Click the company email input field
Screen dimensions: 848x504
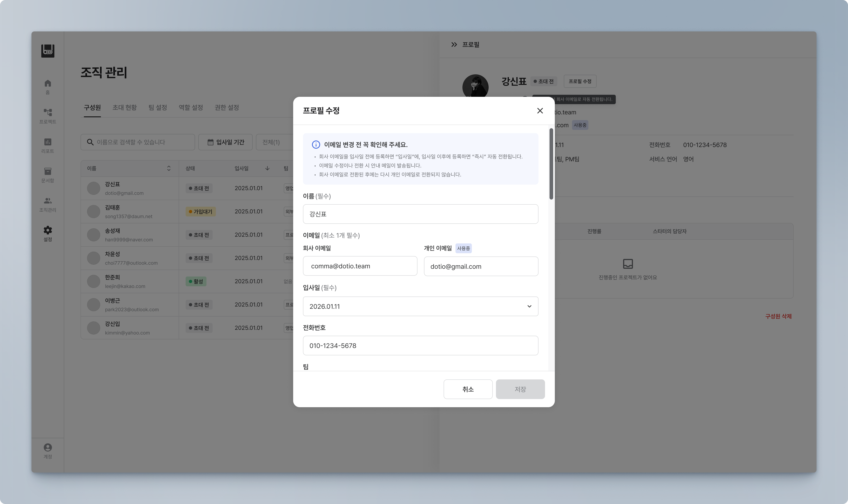(x=360, y=266)
